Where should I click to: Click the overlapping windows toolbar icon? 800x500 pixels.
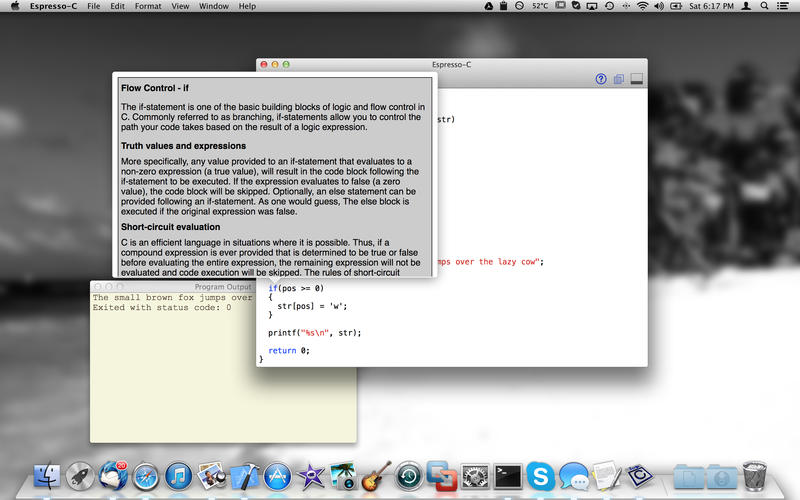(619, 79)
